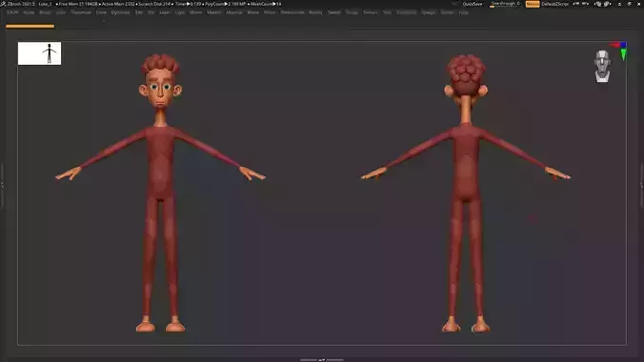Viewport: 644px width, 362px height.
Task: Adjust the See-through slider
Action: (x=505, y=4)
